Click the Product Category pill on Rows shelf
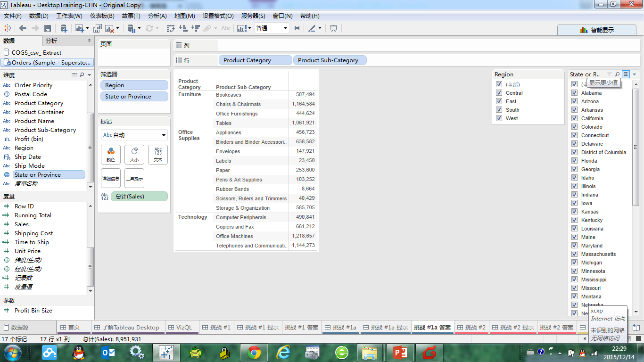The image size is (644, 362). coord(255,60)
